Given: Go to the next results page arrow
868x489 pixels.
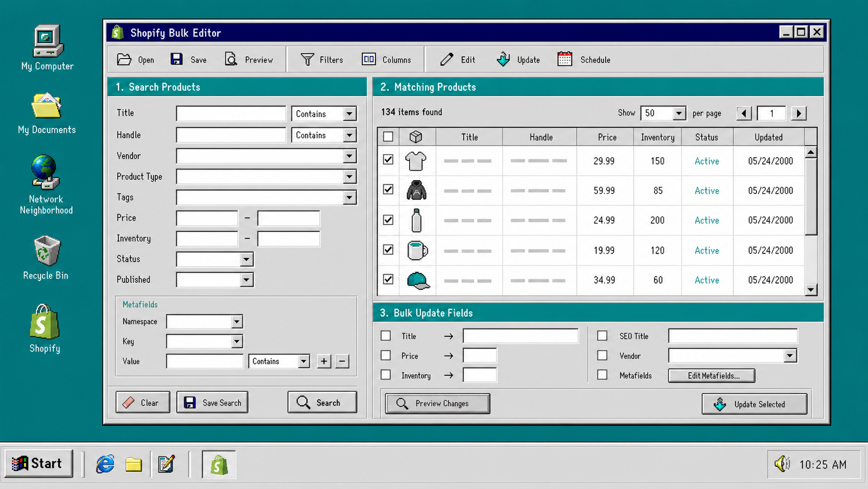Looking at the screenshot, I should (x=799, y=113).
